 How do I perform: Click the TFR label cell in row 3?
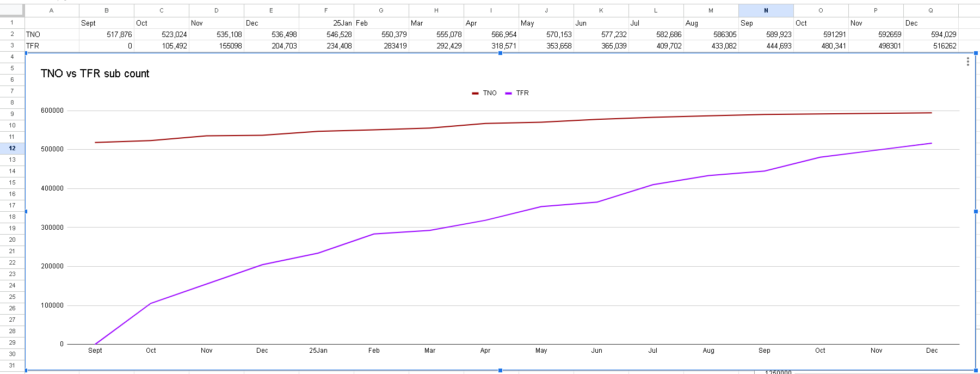pos(52,46)
